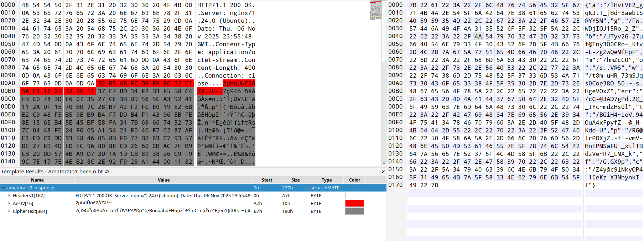The width and height of the screenshot is (644, 241).
Task: Select the Headers1[167] row name
Action: (x=28, y=195)
